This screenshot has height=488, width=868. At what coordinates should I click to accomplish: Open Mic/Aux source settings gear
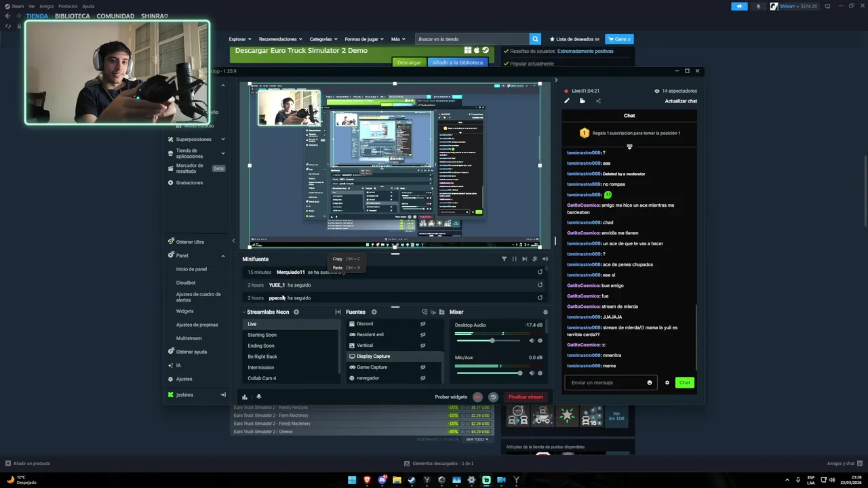[540, 373]
